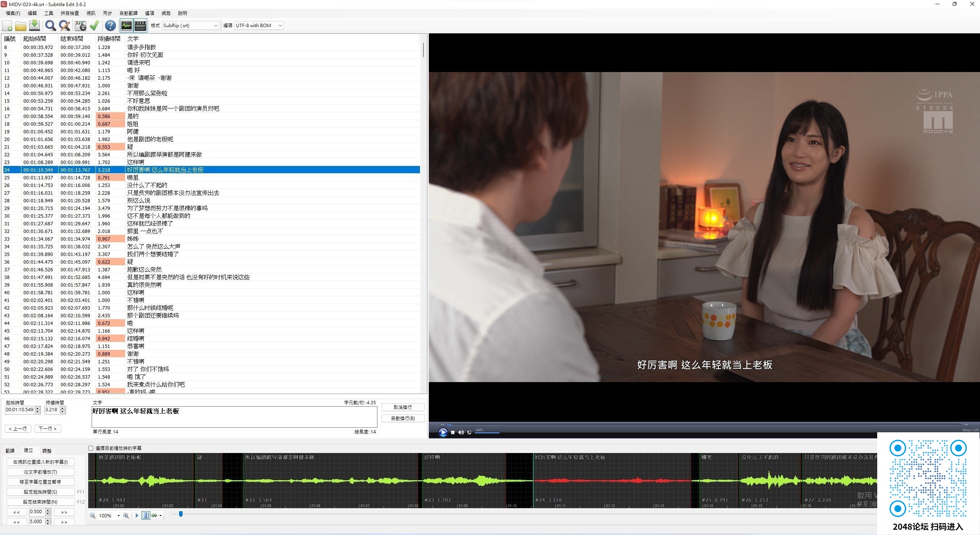Toggle the waveform display button

click(126, 26)
